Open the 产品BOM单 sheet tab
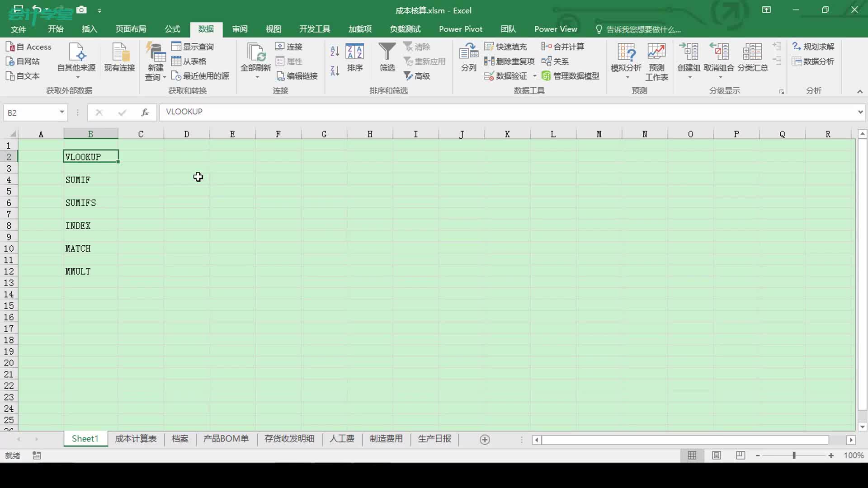This screenshot has height=488, width=868. (225, 439)
